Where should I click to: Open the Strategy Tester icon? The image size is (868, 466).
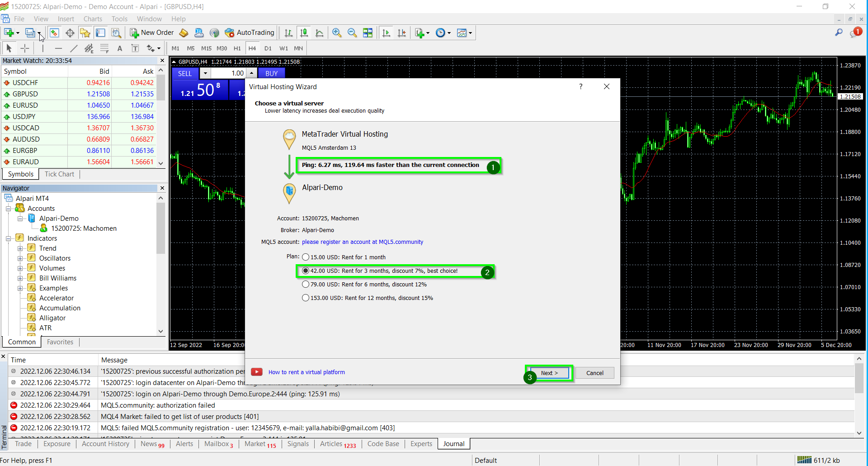click(116, 33)
